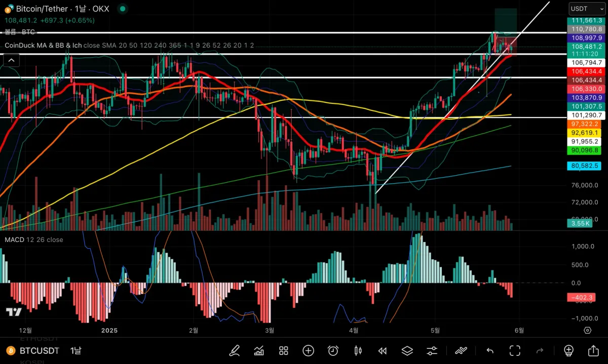
Task: Tap the 2025 time axis label
Action: (109, 330)
